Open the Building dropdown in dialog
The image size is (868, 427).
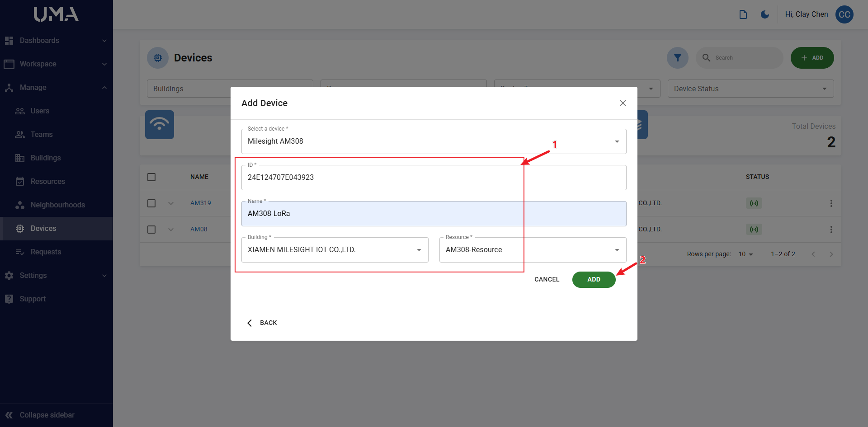(x=335, y=250)
